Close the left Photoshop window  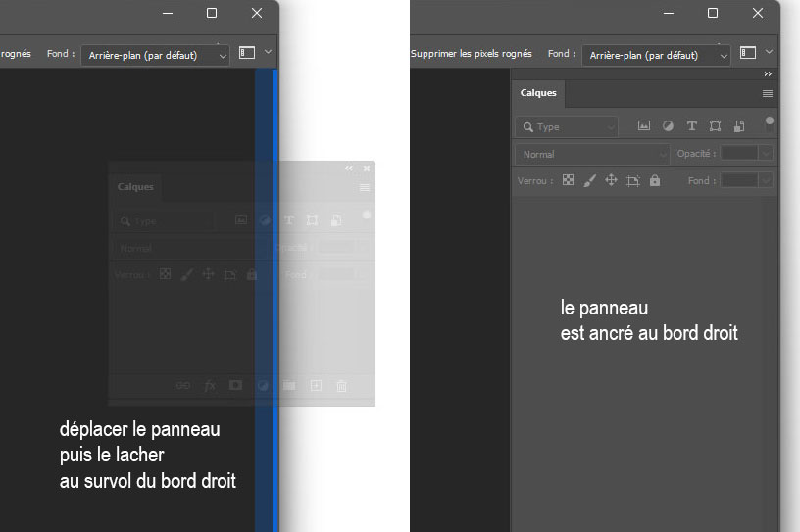coord(257,14)
